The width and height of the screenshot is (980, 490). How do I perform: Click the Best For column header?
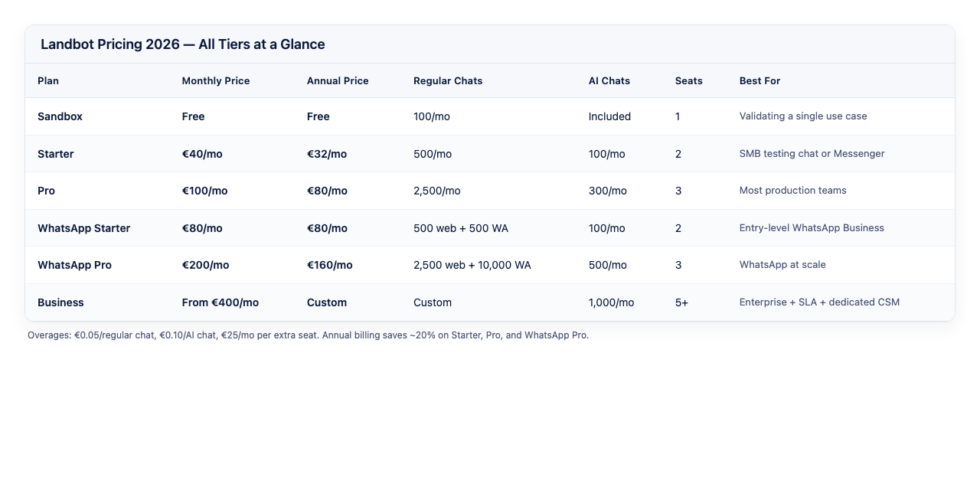760,80
